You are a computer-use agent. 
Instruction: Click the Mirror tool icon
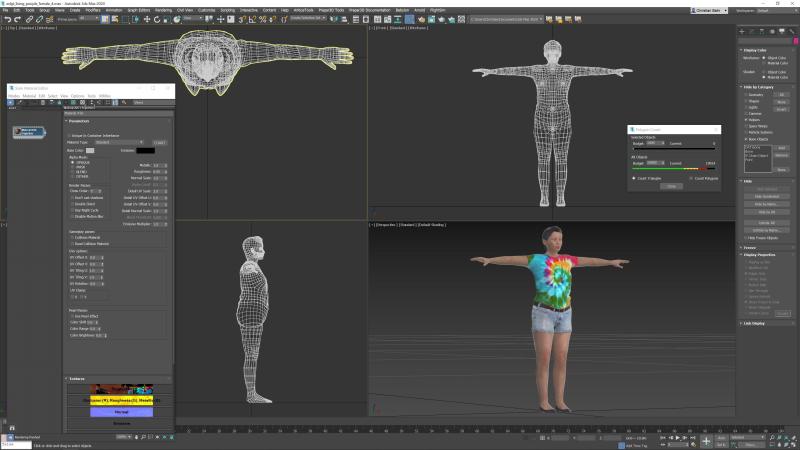pos(334,19)
